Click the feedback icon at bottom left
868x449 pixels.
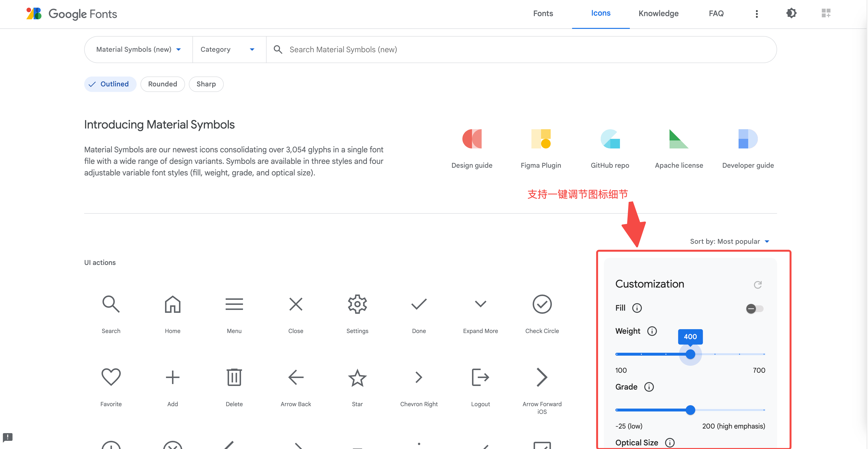tap(7, 437)
